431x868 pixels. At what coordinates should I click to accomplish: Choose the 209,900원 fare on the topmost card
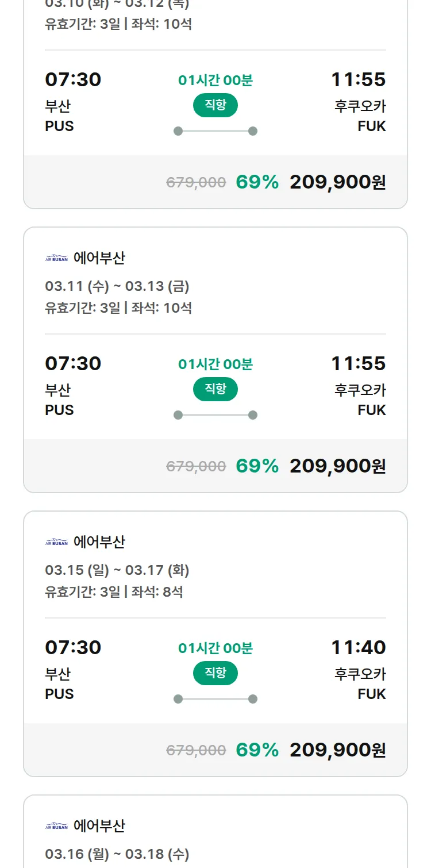pos(337,182)
